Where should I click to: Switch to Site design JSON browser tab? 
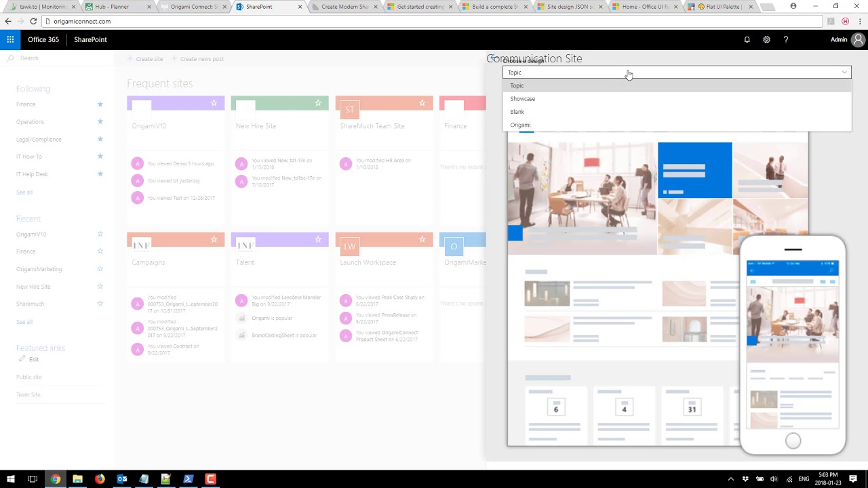pyautogui.click(x=568, y=7)
